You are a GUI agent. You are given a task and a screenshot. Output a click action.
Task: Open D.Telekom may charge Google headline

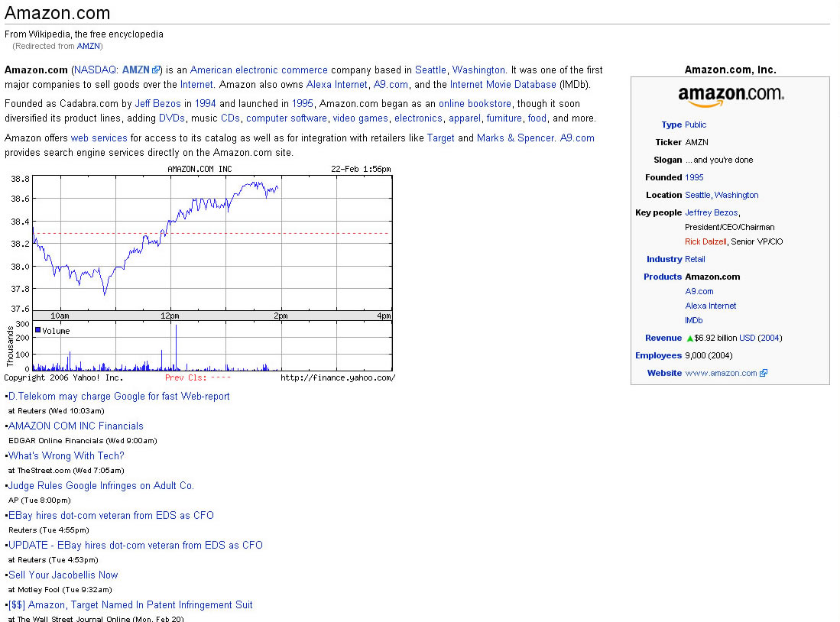pos(119,397)
